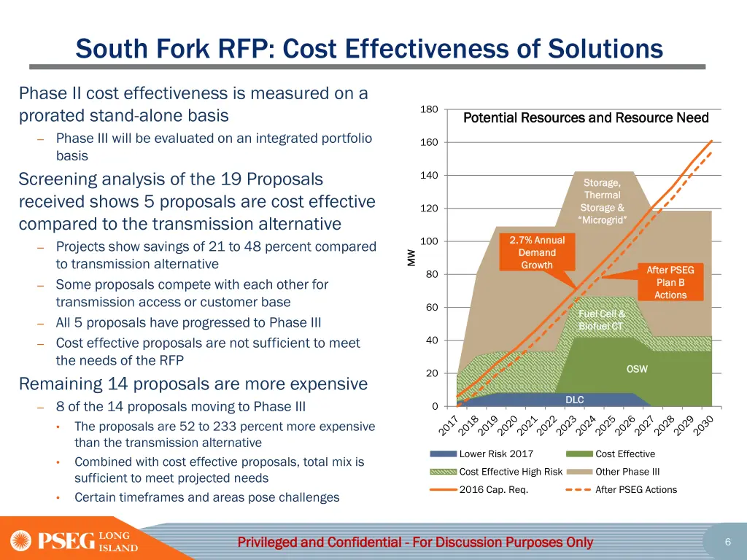Click the slide title 'South Fork RFP: Cost Effectiveness of Solutions'
Screen dimensions: 747x560
pos(369,49)
